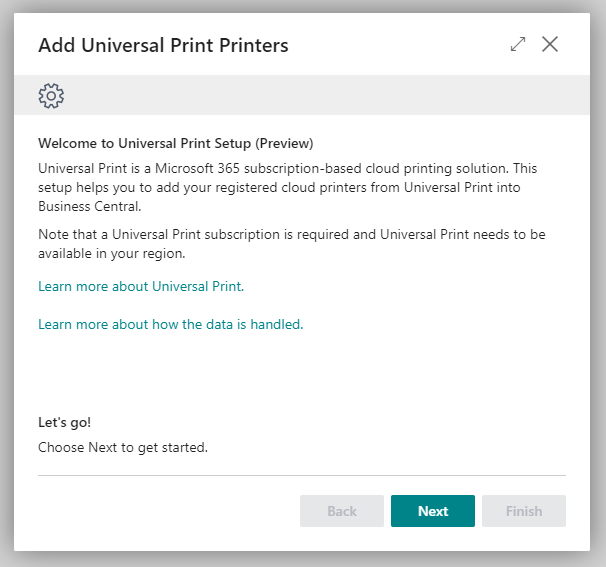Open Learn more about Universal Print link
606x567 pixels.
(141, 286)
